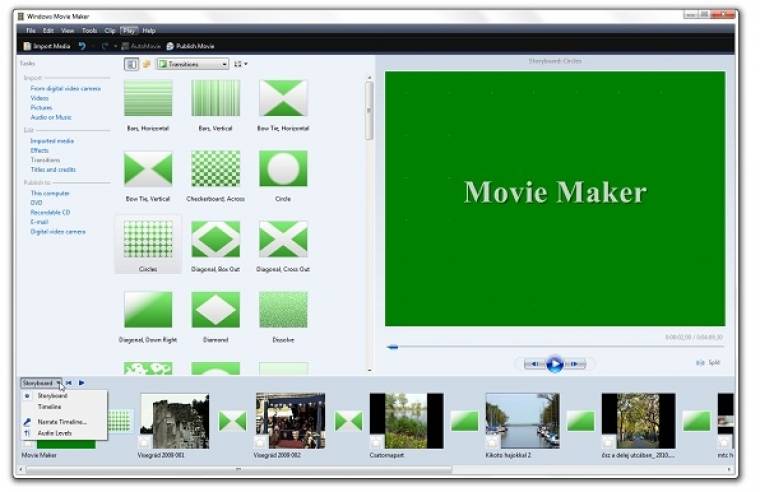Select the Visegrád 2008 002 clip

click(291, 421)
